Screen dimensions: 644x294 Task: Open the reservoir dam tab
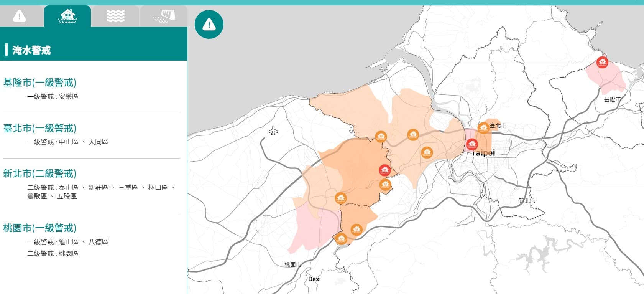click(x=164, y=16)
